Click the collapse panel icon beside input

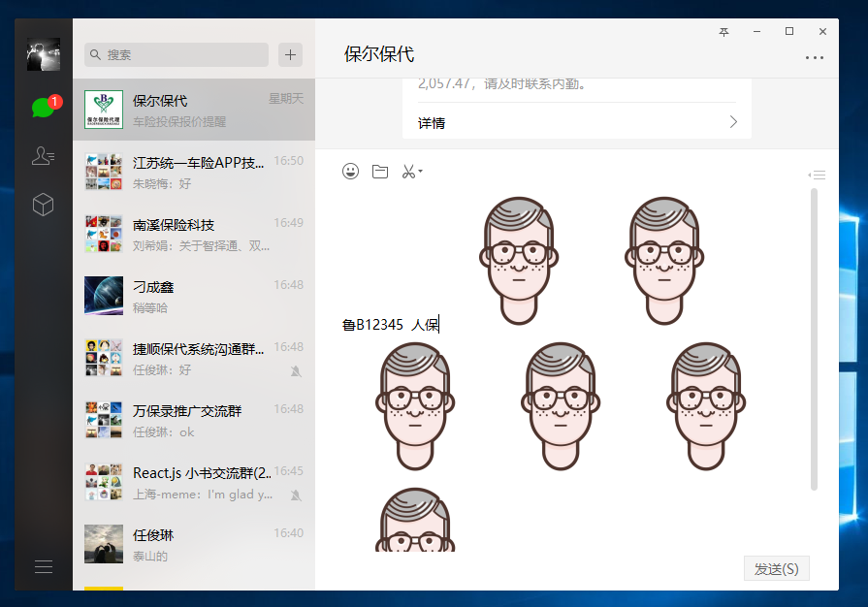[x=817, y=175]
